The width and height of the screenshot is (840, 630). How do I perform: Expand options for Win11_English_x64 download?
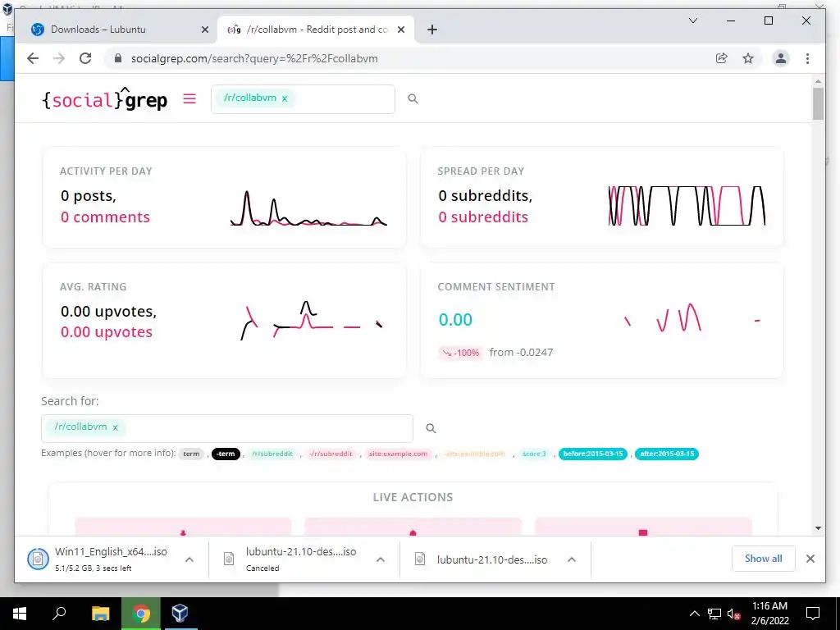189,559
